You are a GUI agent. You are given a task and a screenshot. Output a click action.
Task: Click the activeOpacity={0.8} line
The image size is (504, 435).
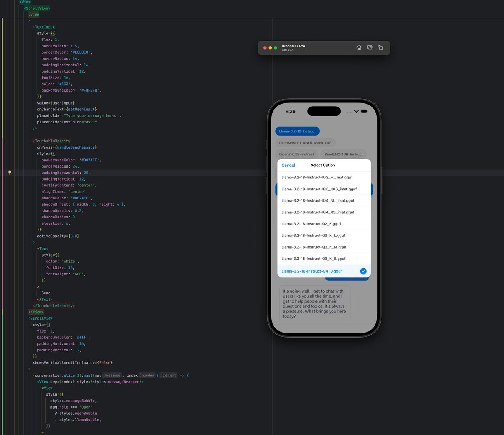(58, 236)
